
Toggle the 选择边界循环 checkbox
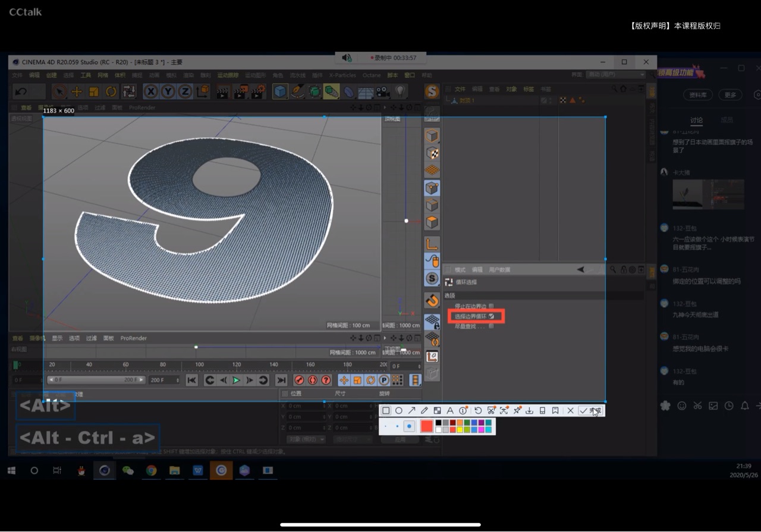[491, 316]
